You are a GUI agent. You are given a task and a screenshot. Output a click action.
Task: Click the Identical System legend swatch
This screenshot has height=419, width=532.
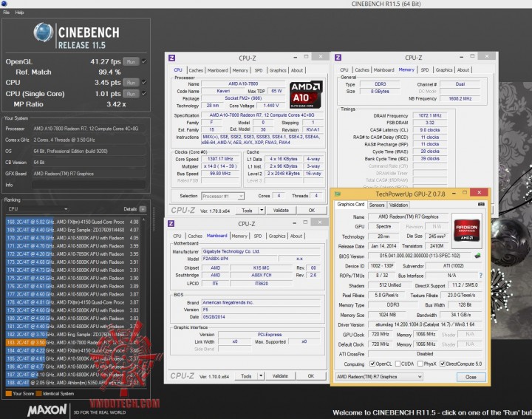(38, 394)
